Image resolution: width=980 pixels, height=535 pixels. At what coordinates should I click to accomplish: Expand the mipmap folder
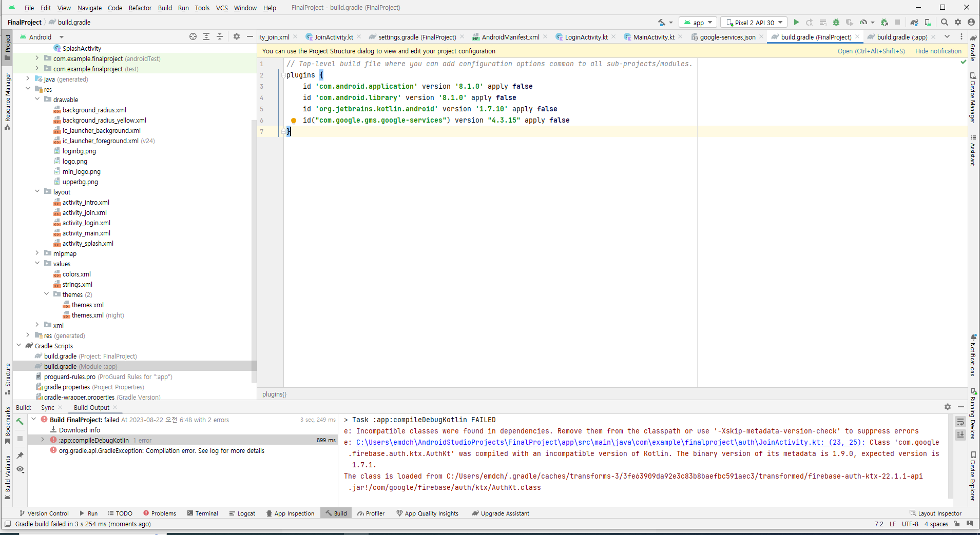pos(37,253)
